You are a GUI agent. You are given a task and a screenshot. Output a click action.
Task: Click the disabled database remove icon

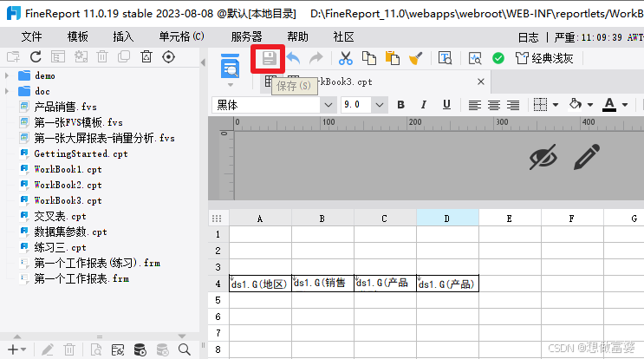pos(163,349)
